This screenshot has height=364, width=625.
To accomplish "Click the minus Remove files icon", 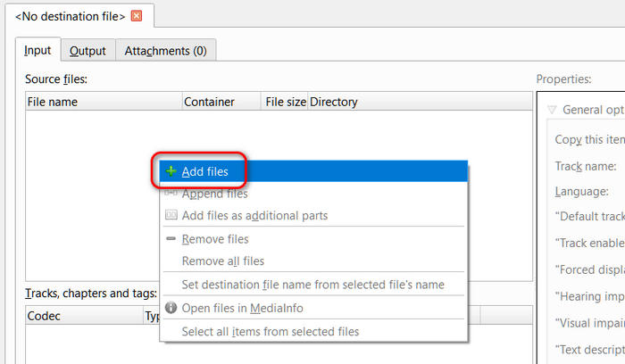I will point(171,238).
